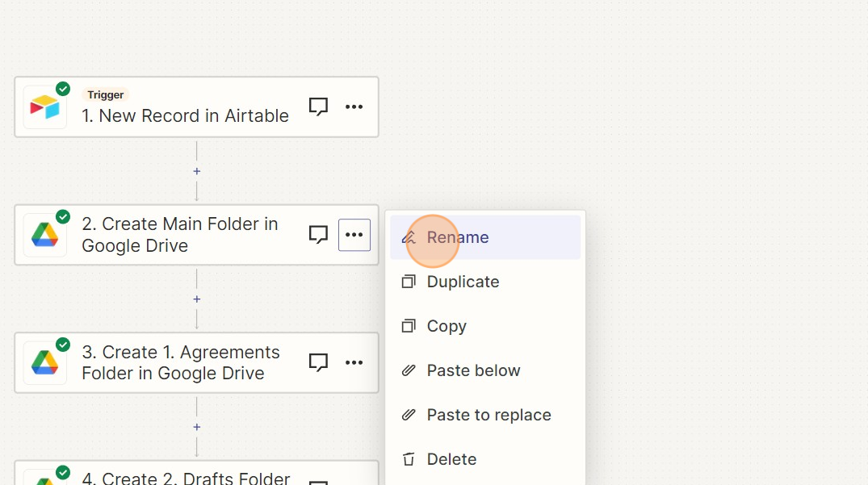Viewport: 868px width, 485px height.
Task: Open step 4. Create 2. Drafts Folder
Action: click(x=196, y=474)
